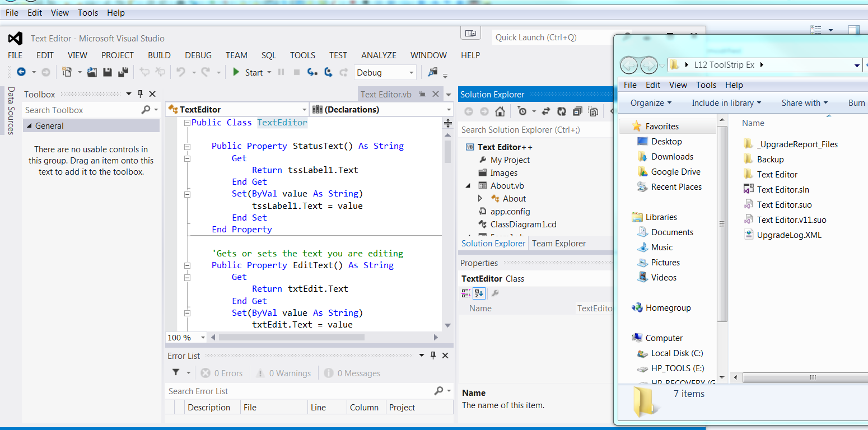Click the Save All toolbar icon
Image resolution: width=868 pixels, height=430 pixels.
tap(123, 72)
